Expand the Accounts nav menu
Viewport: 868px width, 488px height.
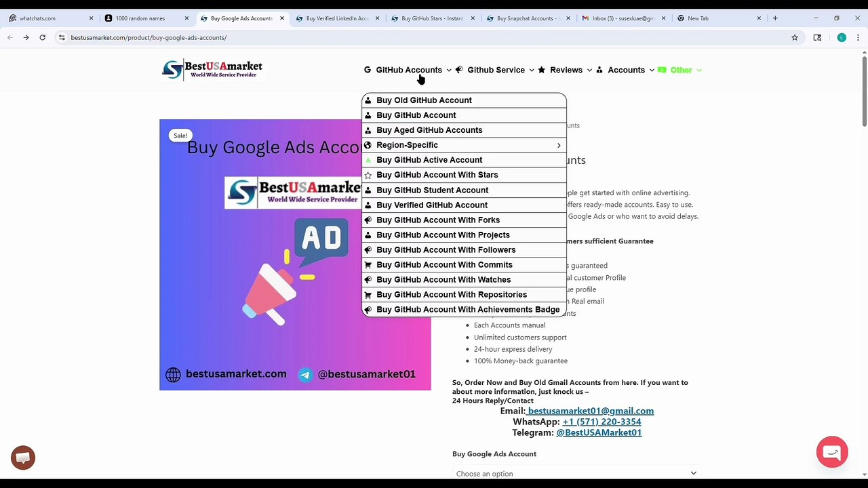[626, 70]
